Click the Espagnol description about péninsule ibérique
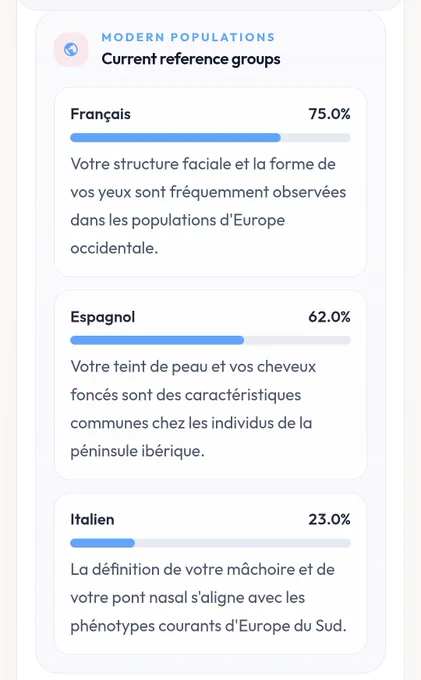Viewport: 421px width, 680px height. [193, 409]
